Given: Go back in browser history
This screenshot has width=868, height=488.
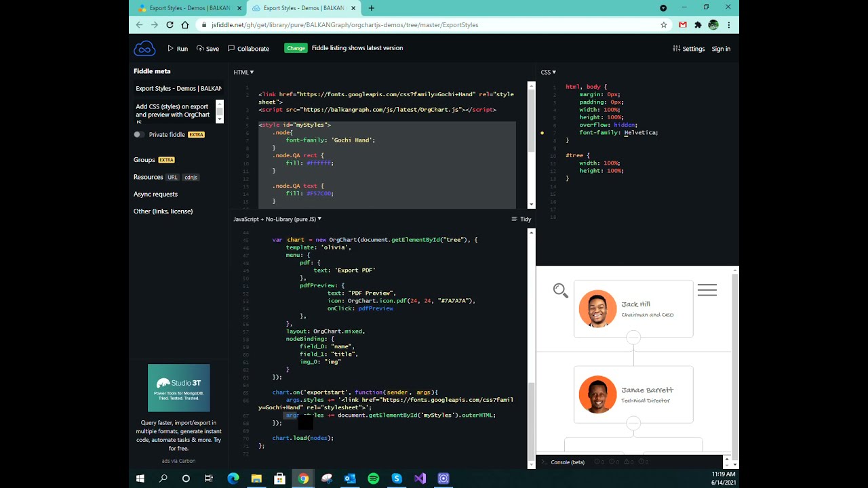Looking at the screenshot, I should [139, 24].
